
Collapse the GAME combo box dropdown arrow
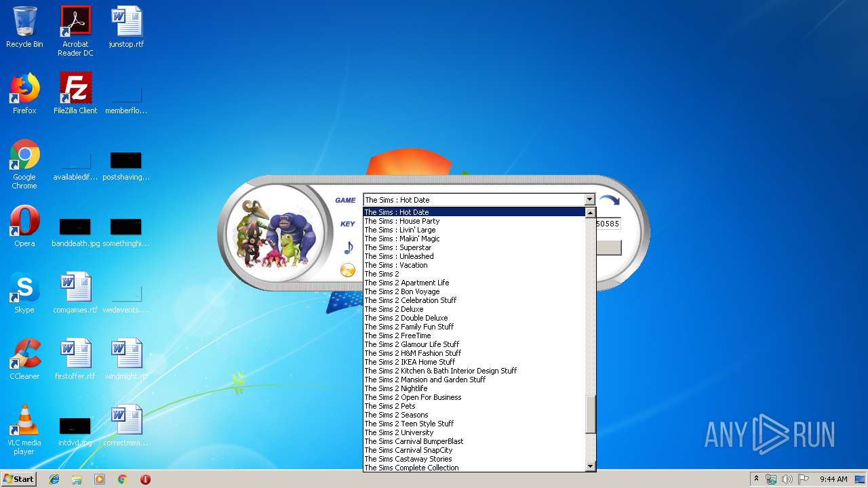point(589,200)
